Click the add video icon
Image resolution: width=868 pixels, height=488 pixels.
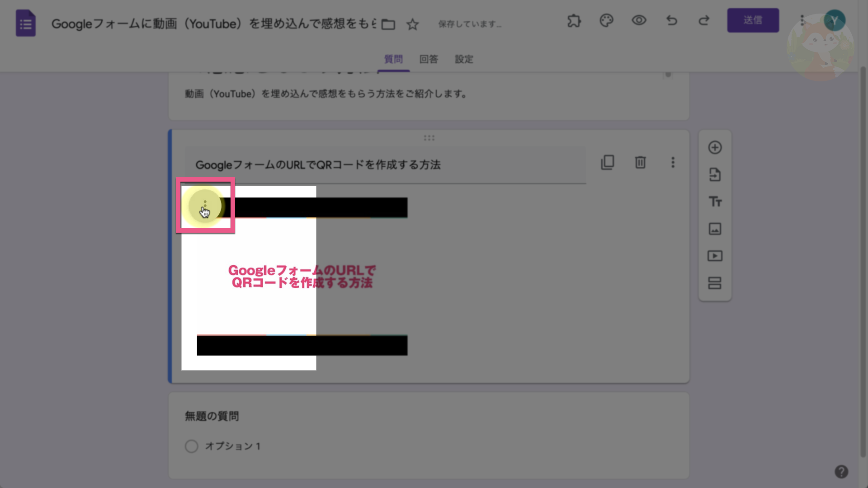[714, 256]
